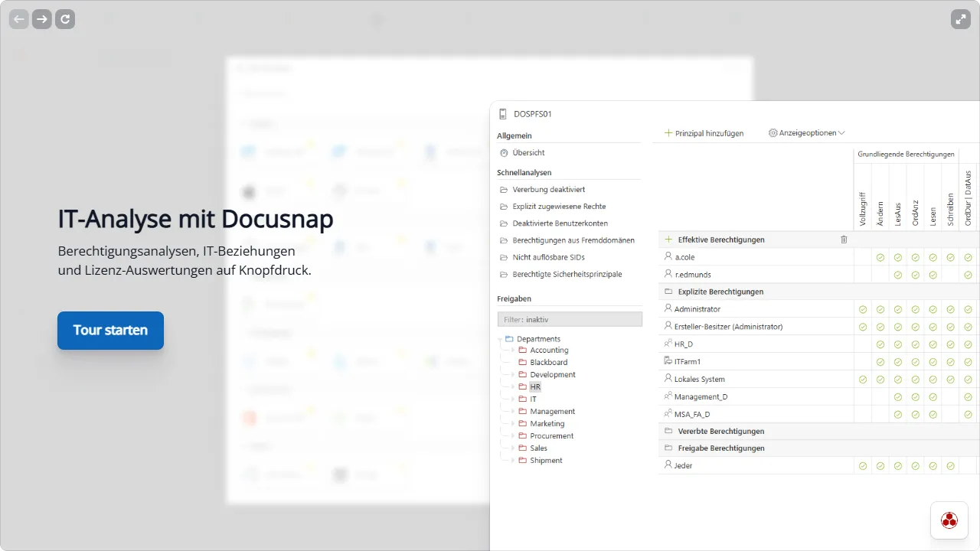
Task: Click Prinzipal hinzufügen button
Action: (704, 133)
